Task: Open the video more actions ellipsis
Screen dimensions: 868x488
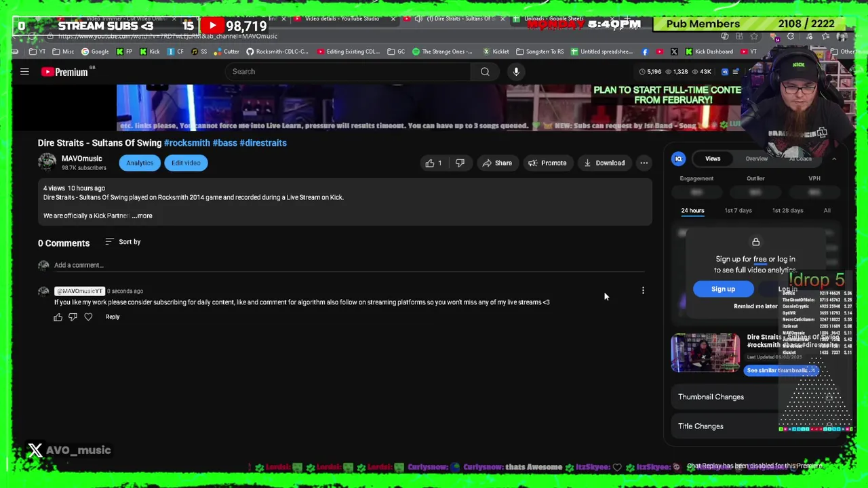Action: tap(644, 163)
